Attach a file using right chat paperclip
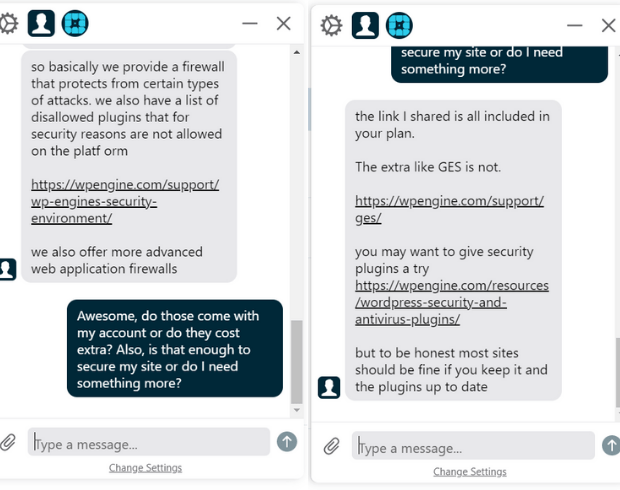The width and height of the screenshot is (620, 490). pos(332,446)
